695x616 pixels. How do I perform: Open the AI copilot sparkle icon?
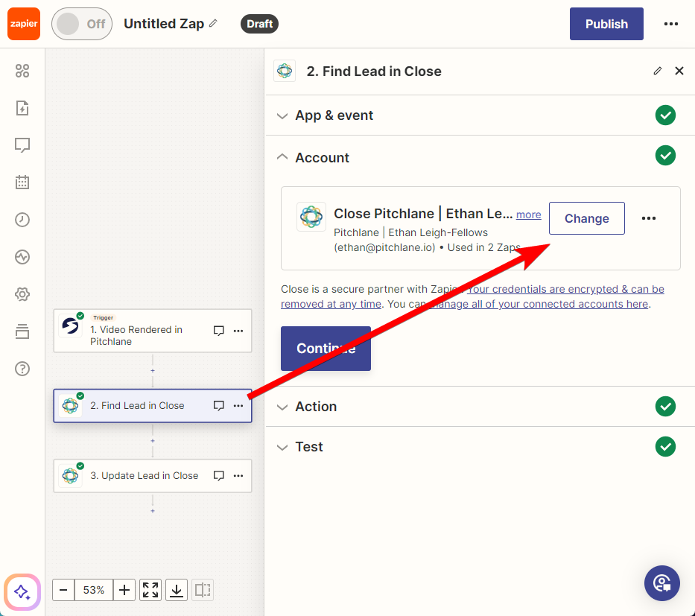pos(22,591)
